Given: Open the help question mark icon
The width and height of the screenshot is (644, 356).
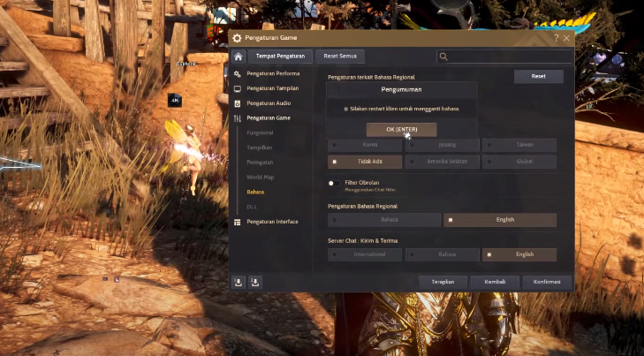Looking at the screenshot, I should pyautogui.click(x=557, y=38).
